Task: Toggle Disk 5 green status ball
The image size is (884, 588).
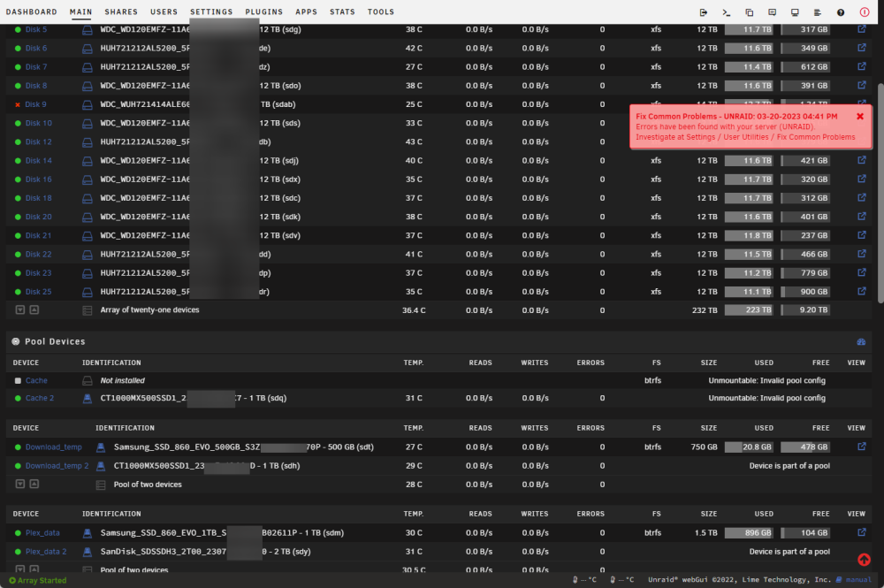Action: [x=18, y=29]
